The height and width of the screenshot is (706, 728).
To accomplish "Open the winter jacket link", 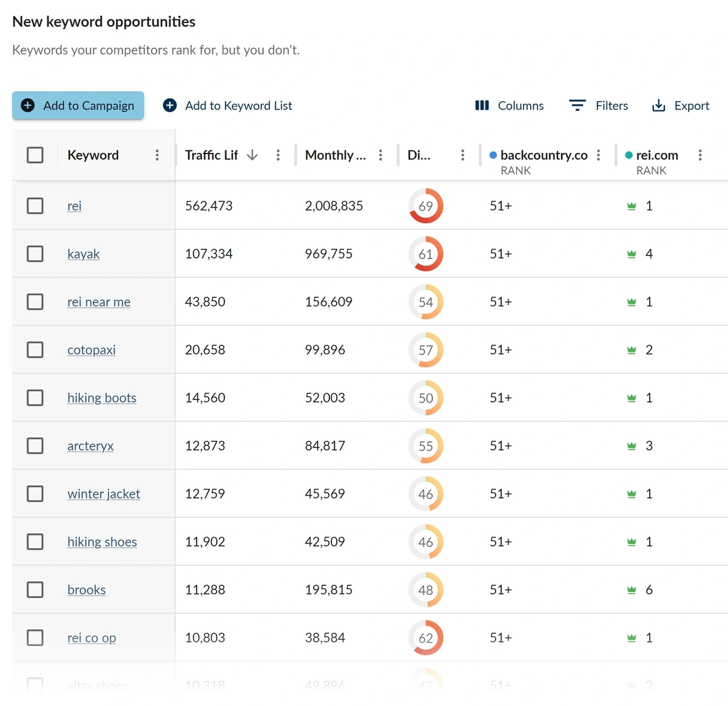I will pos(104,494).
